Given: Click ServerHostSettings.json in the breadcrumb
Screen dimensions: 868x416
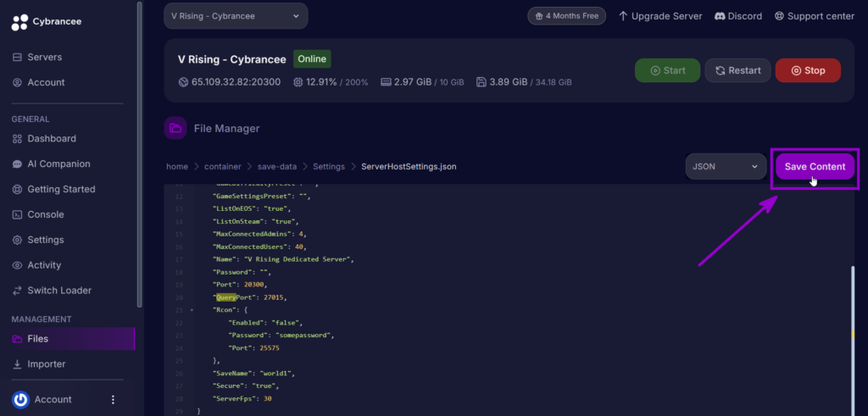Looking at the screenshot, I should 409,167.
